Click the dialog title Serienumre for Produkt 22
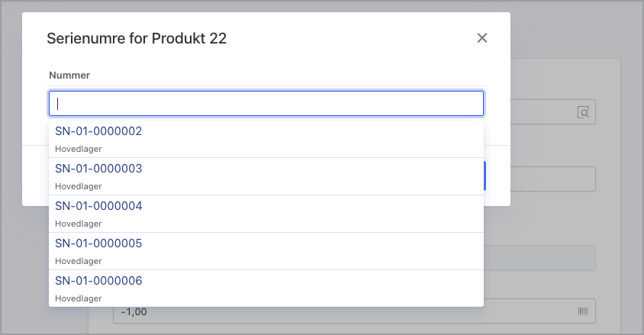This screenshot has width=644, height=335. pyautogui.click(x=137, y=38)
